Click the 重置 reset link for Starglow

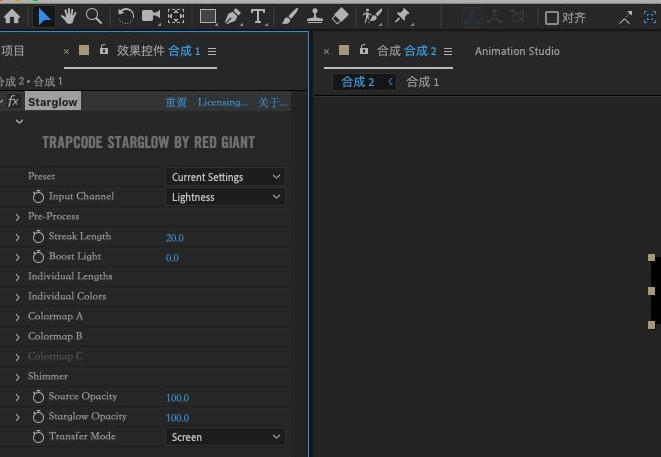pyautogui.click(x=176, y=102)
